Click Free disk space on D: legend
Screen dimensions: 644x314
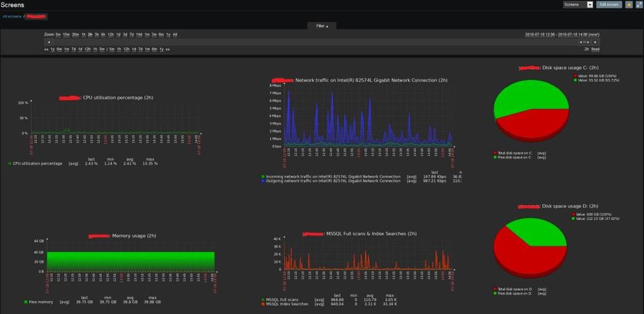click(x=515, y=293)
